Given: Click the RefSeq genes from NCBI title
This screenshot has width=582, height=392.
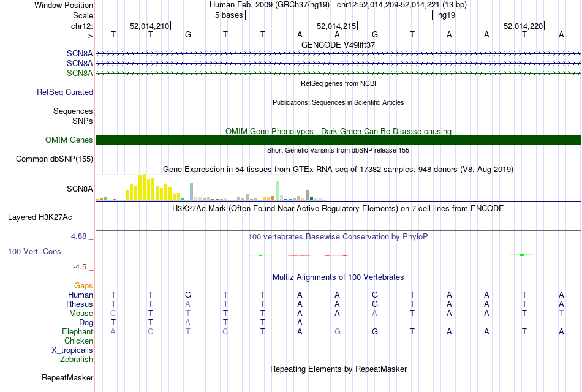Looking at the screenshot, I should [x=339, y=83].
